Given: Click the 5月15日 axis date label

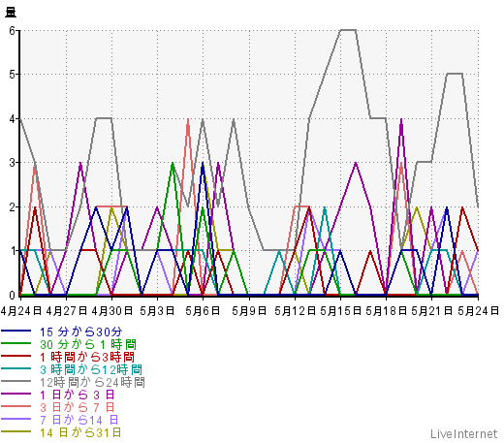Looking at the screenshot, I should click(340, 311).
